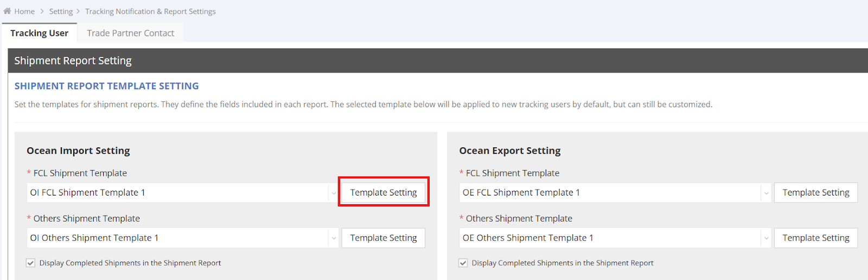Click the Ocean Export Setting section title
This screenshot has width=868, height=280.
pos(509,151)
